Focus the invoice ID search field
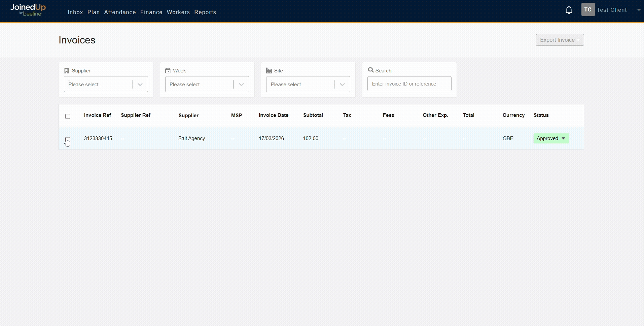 click(409, 84)
